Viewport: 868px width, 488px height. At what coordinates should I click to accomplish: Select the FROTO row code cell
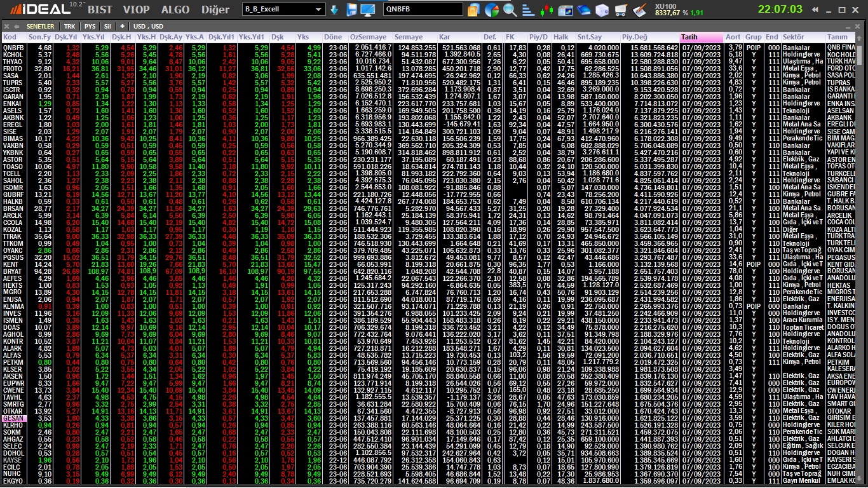(x=13, y=68)
